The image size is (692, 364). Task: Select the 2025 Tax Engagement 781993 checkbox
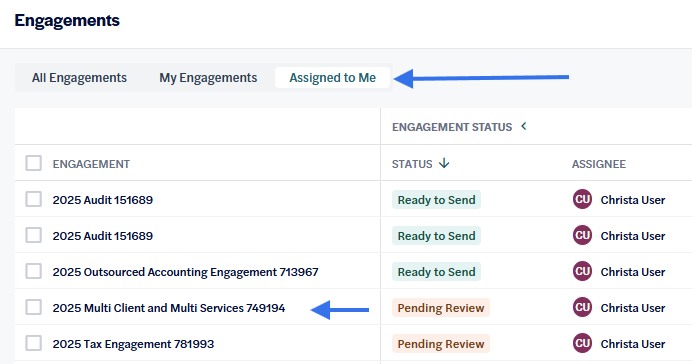34,343
